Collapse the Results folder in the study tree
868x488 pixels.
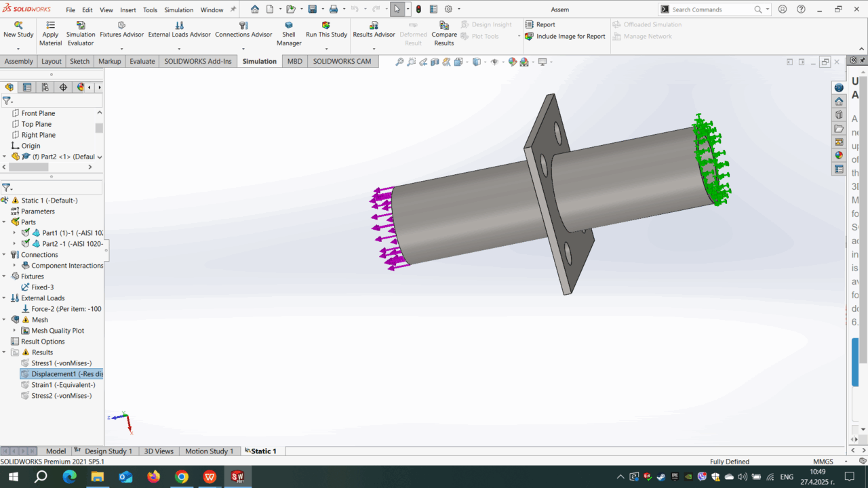(x=4, y=352)
